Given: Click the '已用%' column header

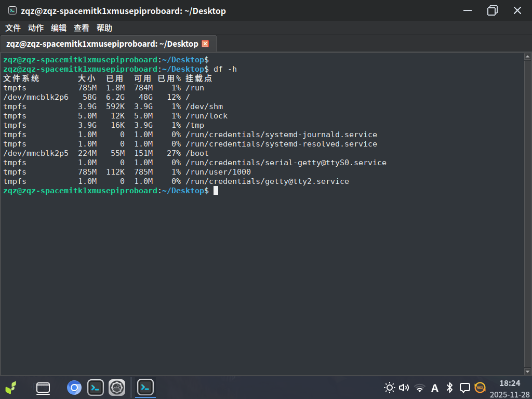Looking at the screenshot, I should 169,79.
